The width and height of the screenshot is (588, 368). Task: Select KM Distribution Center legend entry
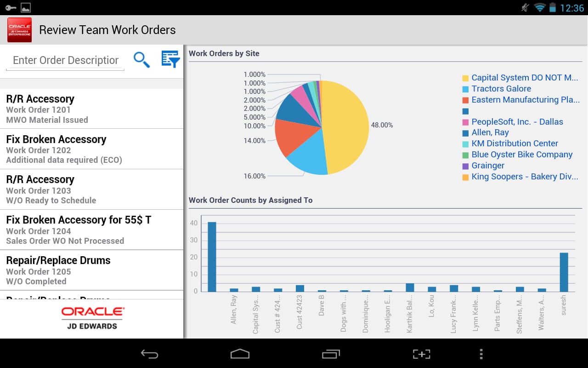[515, 144]
